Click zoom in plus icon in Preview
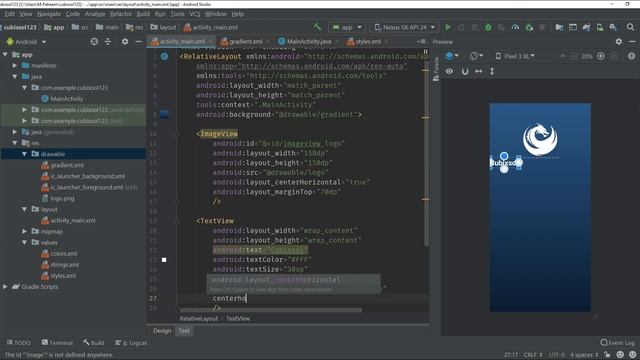Viewport: 640px width, 360px height. pos(601,56)
